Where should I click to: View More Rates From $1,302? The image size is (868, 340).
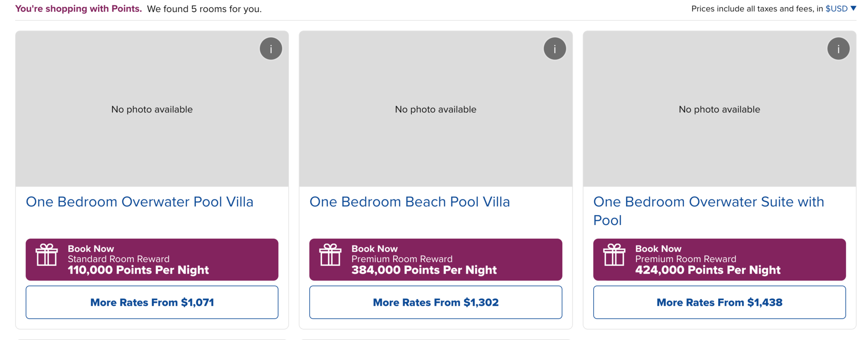pos(435,302)
